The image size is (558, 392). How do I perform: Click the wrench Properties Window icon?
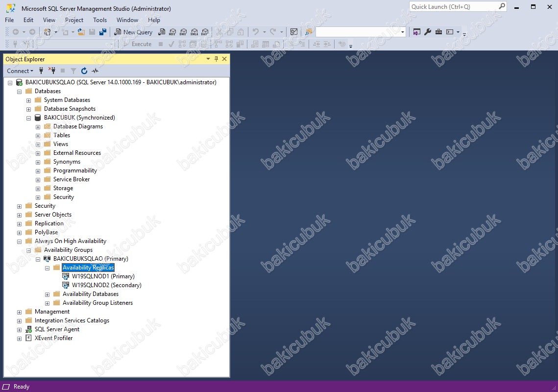click(x=428, y=32)
